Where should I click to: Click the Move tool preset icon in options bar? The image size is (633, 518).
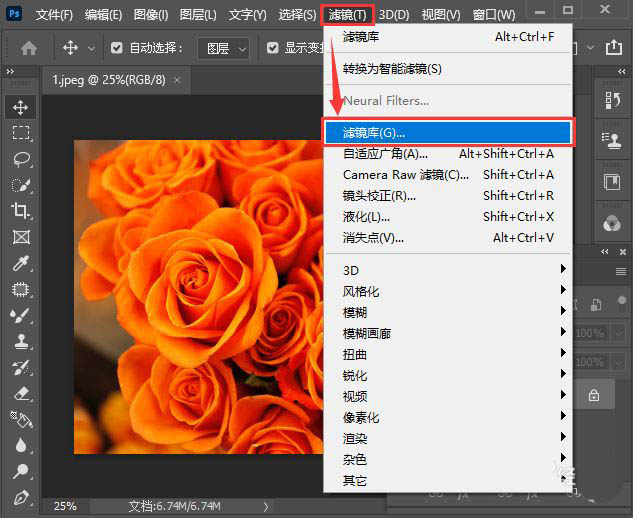click(70, 48)
